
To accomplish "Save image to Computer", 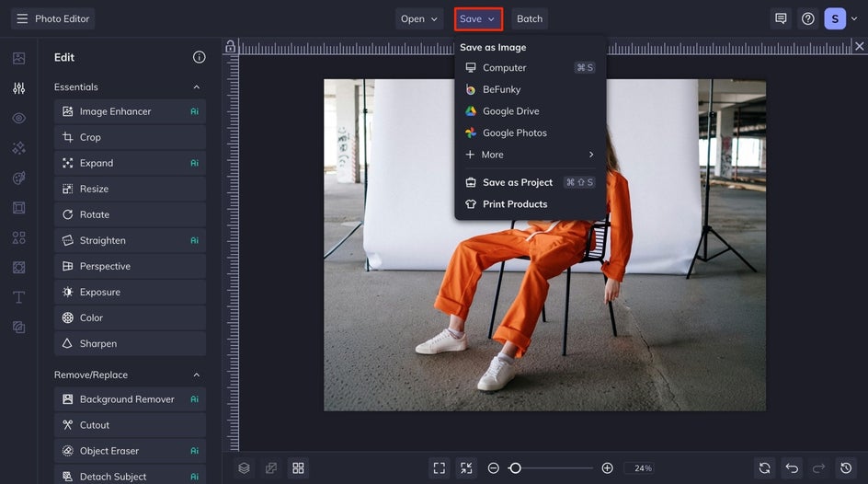I will pyautogui.click(x=530, y=67).
